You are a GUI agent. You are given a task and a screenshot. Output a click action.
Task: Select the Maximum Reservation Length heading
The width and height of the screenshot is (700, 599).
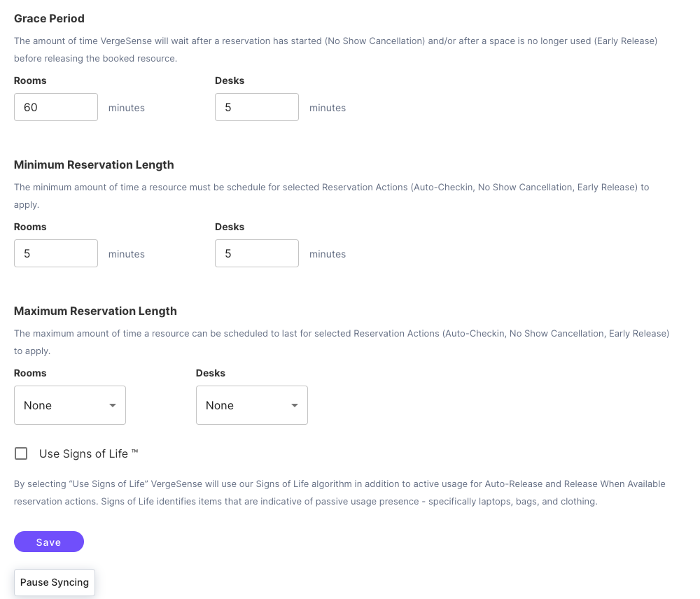coord(95,311)
